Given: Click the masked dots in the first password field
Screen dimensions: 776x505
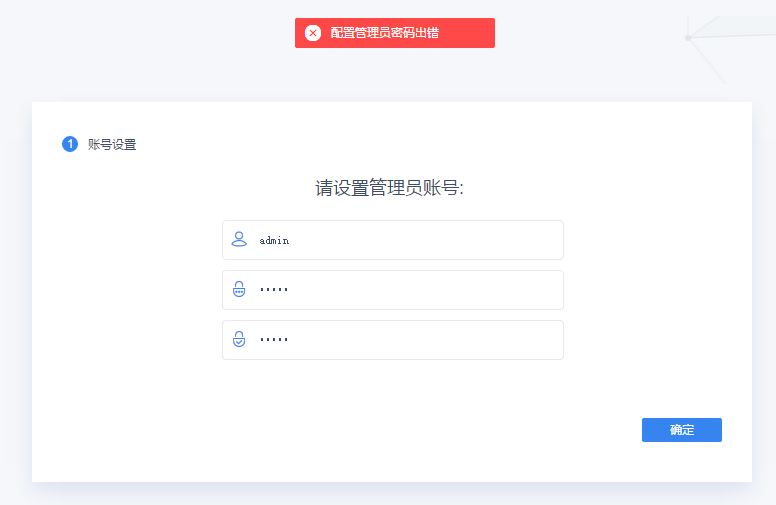Looking at the screenshot, I should (x=274, y=290).
